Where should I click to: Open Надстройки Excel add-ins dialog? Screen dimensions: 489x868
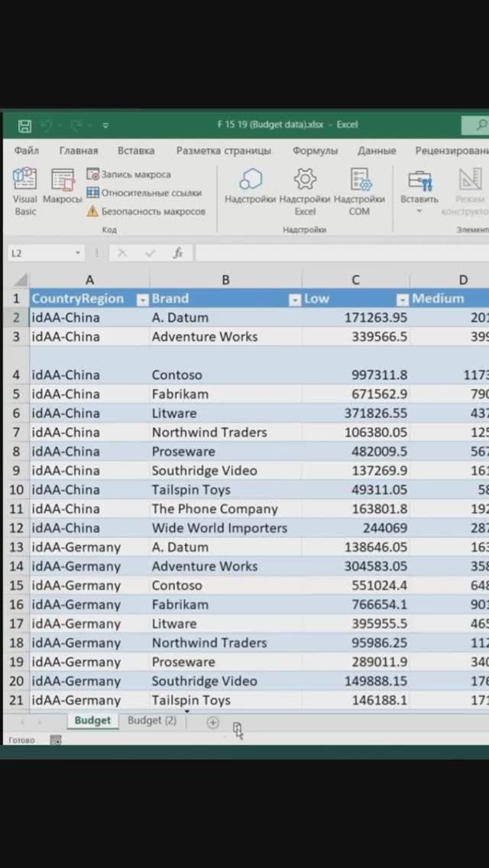tap(305, 192)
